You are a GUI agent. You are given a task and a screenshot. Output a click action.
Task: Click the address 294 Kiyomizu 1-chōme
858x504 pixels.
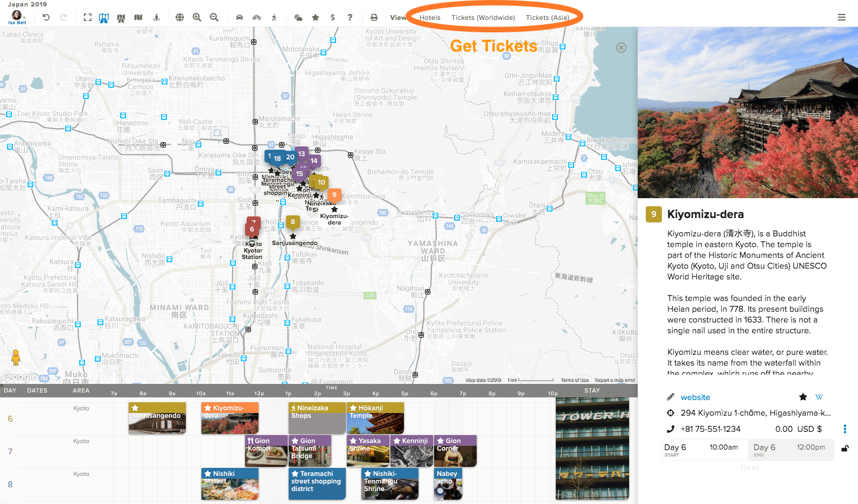756,413
